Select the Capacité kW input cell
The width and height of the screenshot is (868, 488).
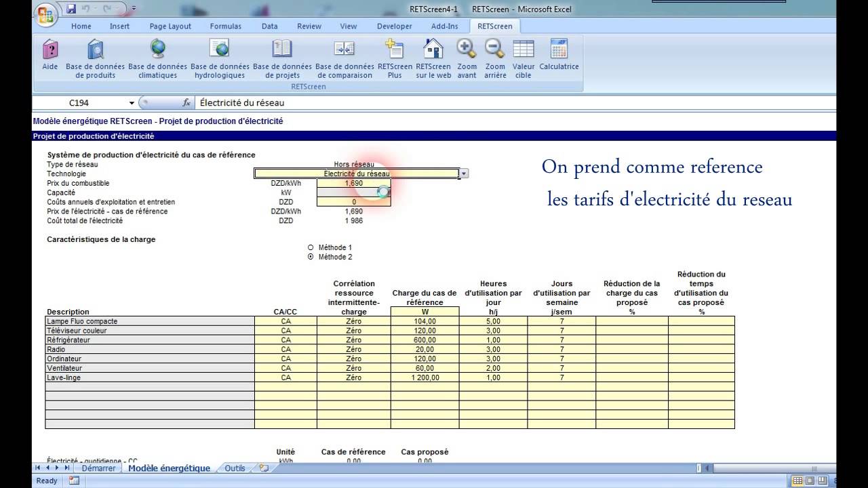[354, 192]
